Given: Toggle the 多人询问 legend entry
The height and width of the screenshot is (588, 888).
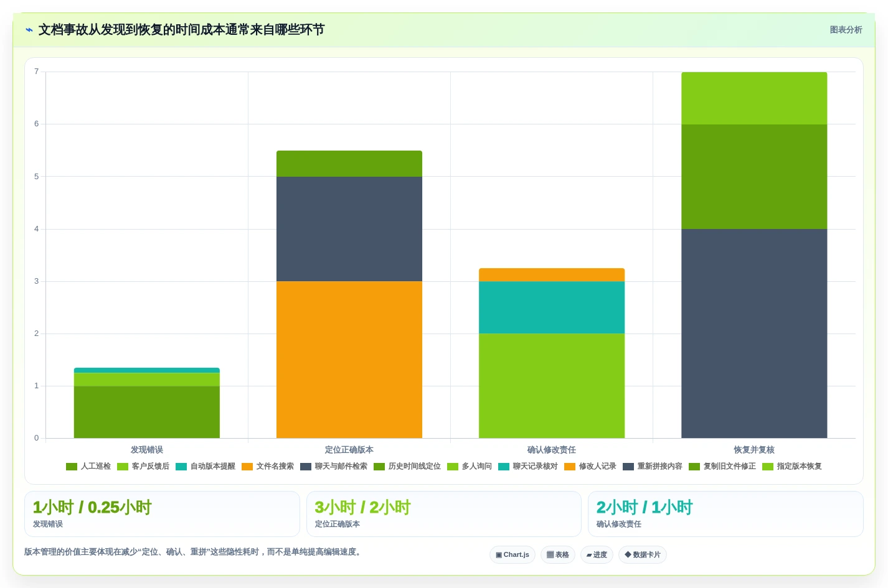Looking at the screenshot, I should (x=470, y=466).
